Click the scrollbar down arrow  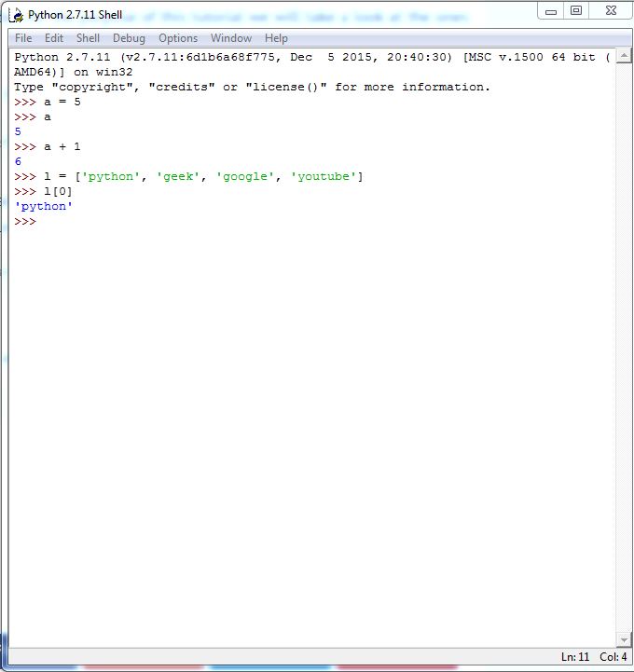[x=624, y=639]
